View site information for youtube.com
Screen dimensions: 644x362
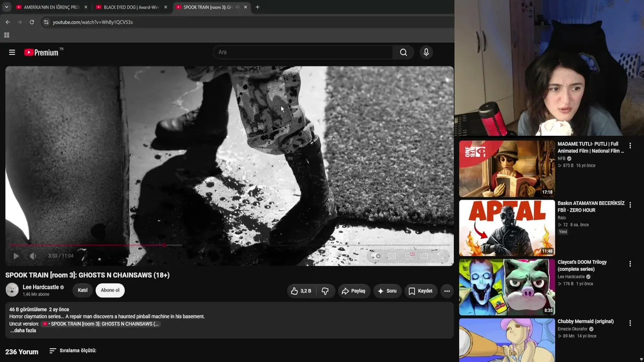(46, 22)
